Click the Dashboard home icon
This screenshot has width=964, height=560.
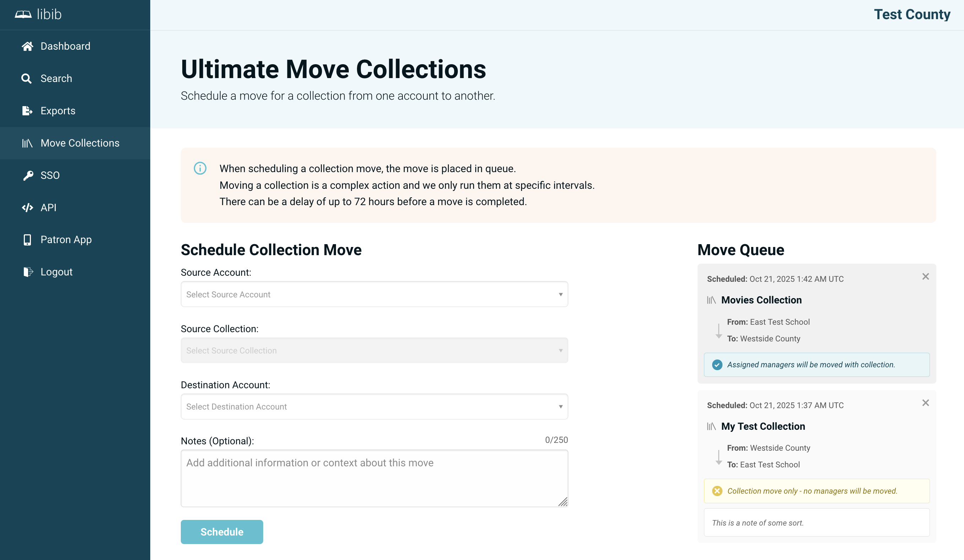coord(27,46)
